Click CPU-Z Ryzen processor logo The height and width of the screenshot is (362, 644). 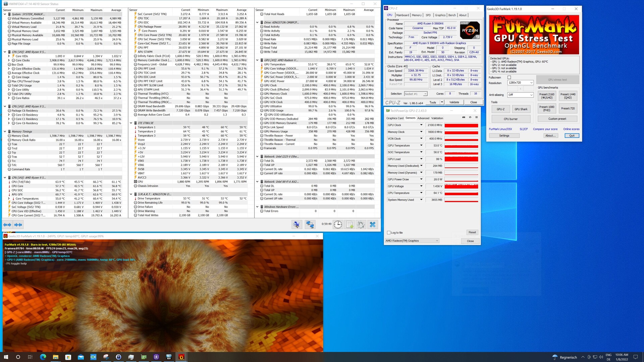click(470, 30)
